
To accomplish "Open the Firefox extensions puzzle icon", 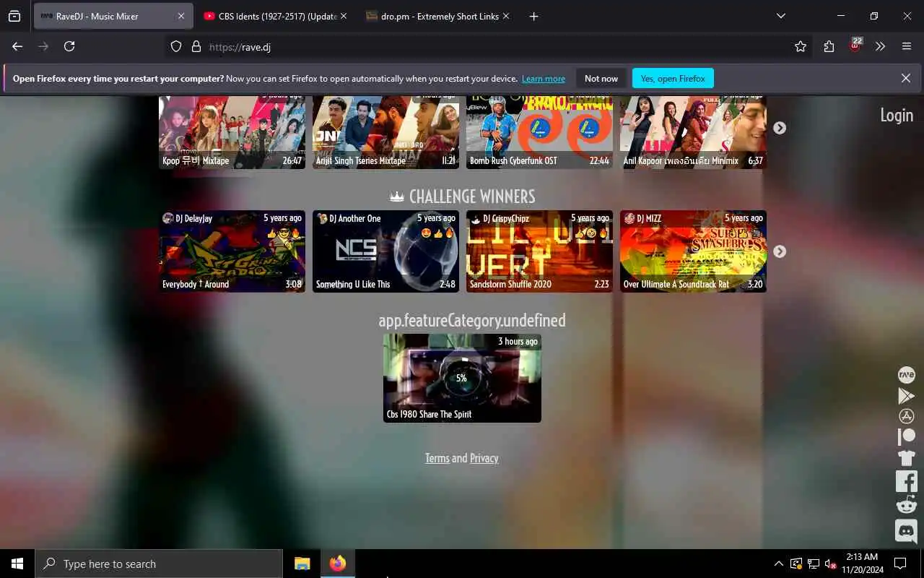I will (829, 46).
